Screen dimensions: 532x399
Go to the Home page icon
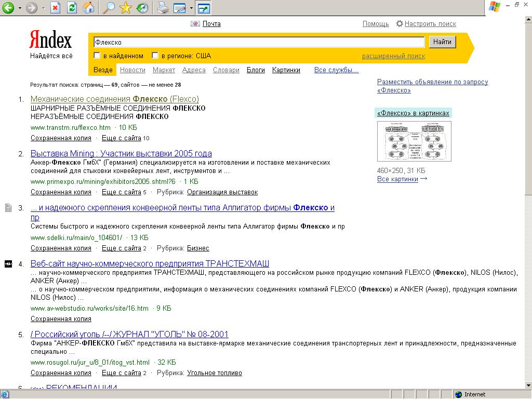[89, 8]
